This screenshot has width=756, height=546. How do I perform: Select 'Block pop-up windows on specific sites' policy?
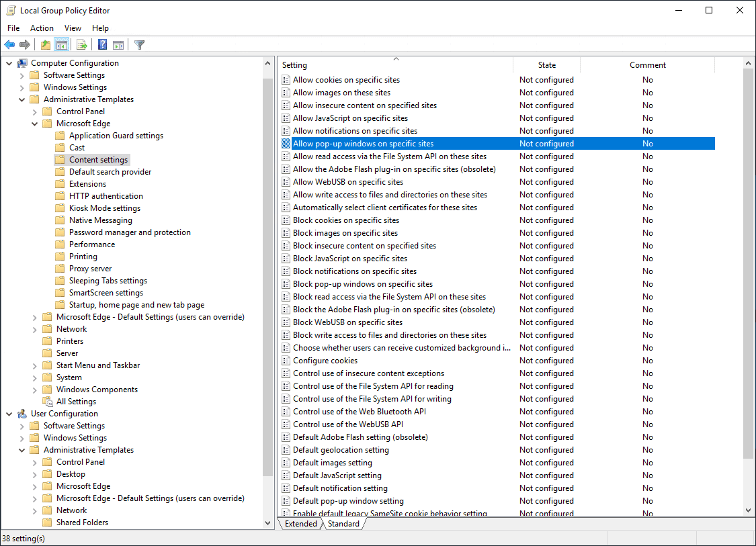(497, 284)
